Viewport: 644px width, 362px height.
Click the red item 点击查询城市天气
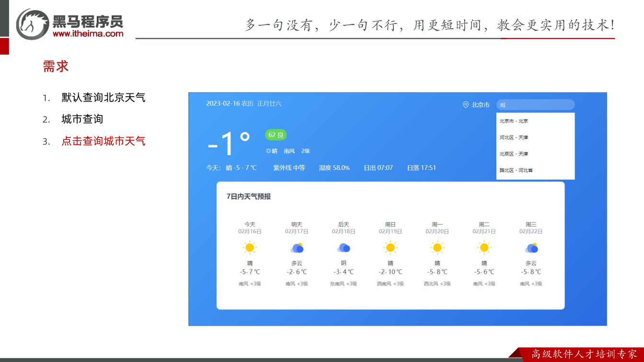pos(103,141)
